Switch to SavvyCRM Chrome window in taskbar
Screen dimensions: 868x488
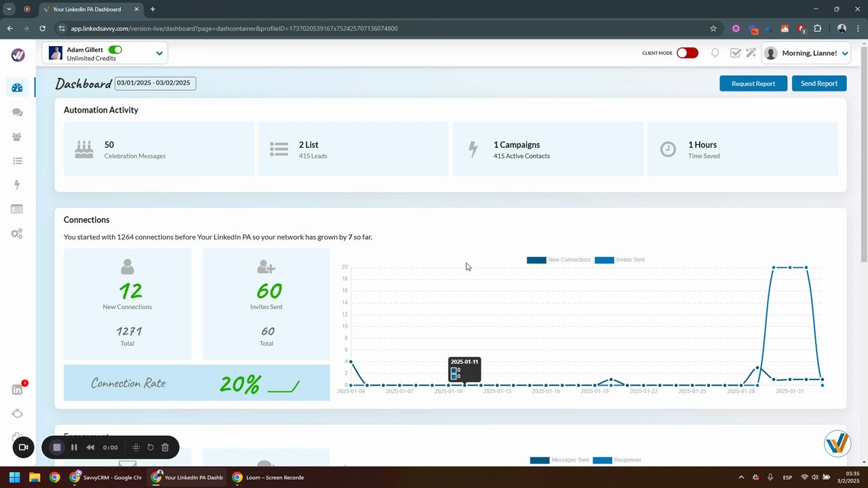pos(106,477)
